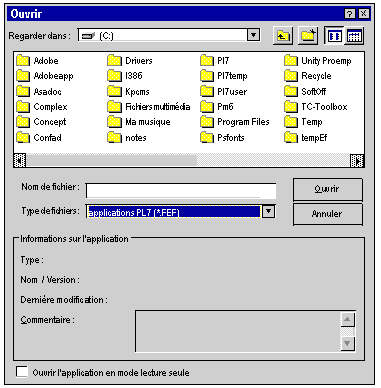Click the Commentaire scroll down arrow

tap(347, 344)
